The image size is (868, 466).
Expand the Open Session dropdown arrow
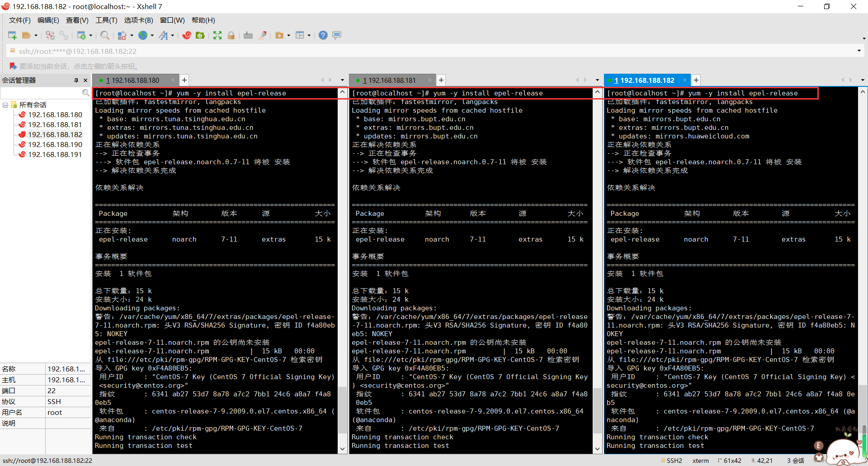[36, 35]
